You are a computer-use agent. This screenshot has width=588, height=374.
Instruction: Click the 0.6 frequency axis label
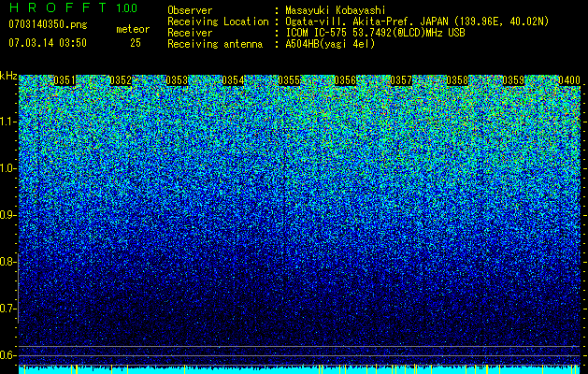[7, 355]
